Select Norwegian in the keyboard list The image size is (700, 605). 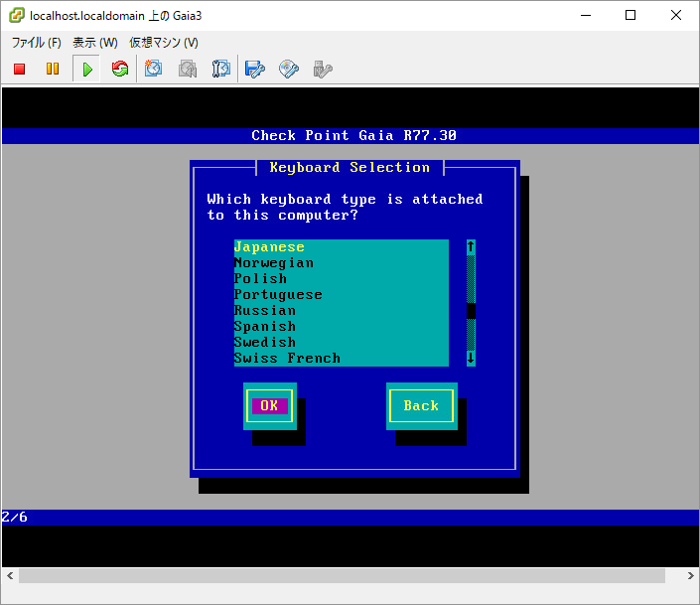pos(342,263)
